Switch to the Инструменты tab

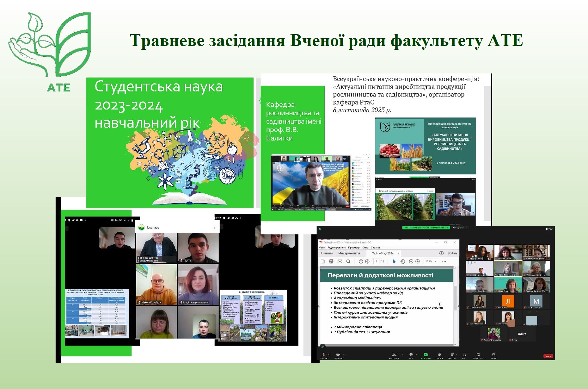(x=349, y=254)
